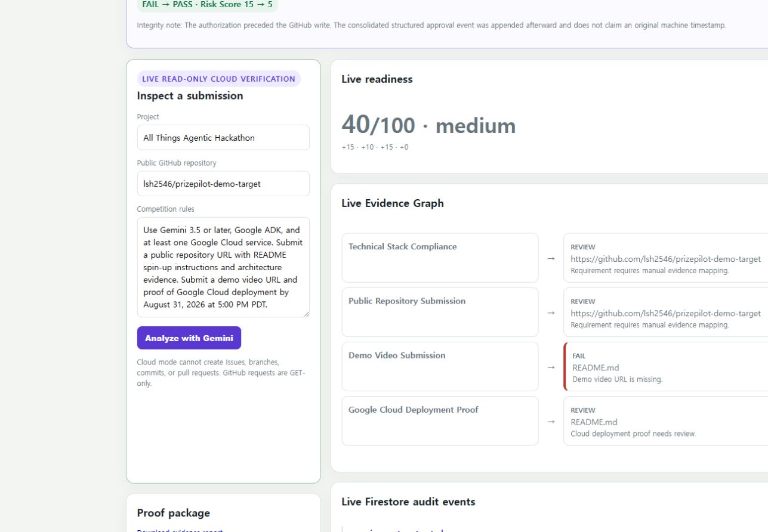The image size is (768, 532).
Task: Open the Demo Video Submission requirement
Action: point(440,366)
